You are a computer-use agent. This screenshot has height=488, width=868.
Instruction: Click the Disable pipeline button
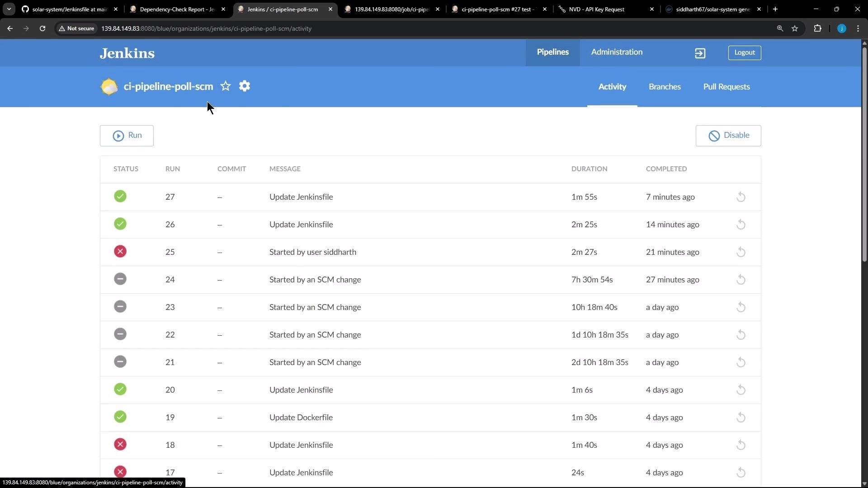(728, 136)
